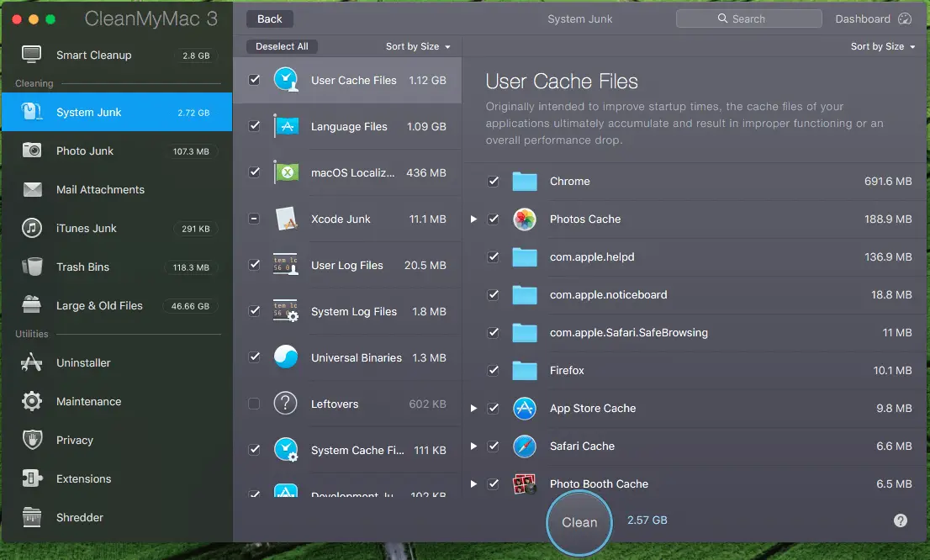This screenshot has height=560, width=930.
Task: Click the Trash Bins bucket icon
Action: [32, 267]
